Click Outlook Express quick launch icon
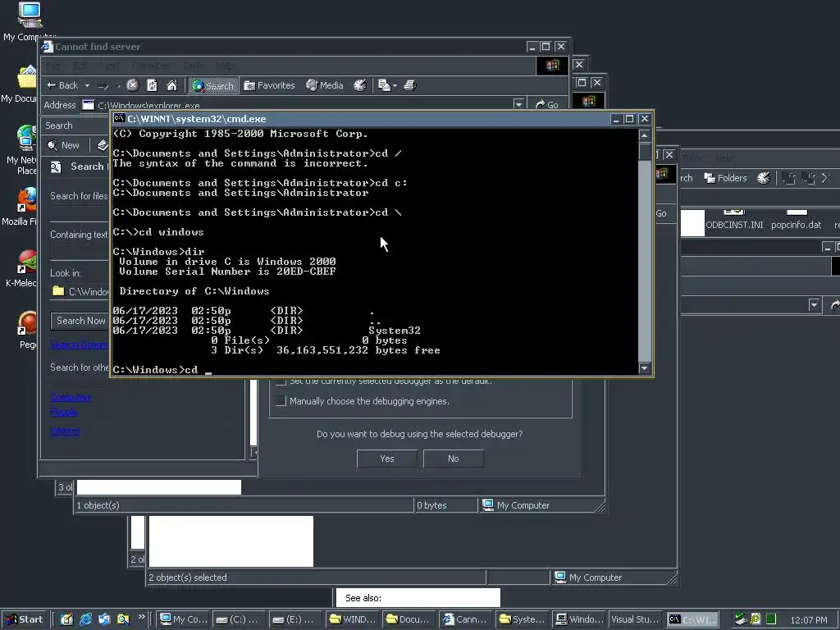Image resolution: width=840 pixels, height=630 pixels. tap(104, 619)
